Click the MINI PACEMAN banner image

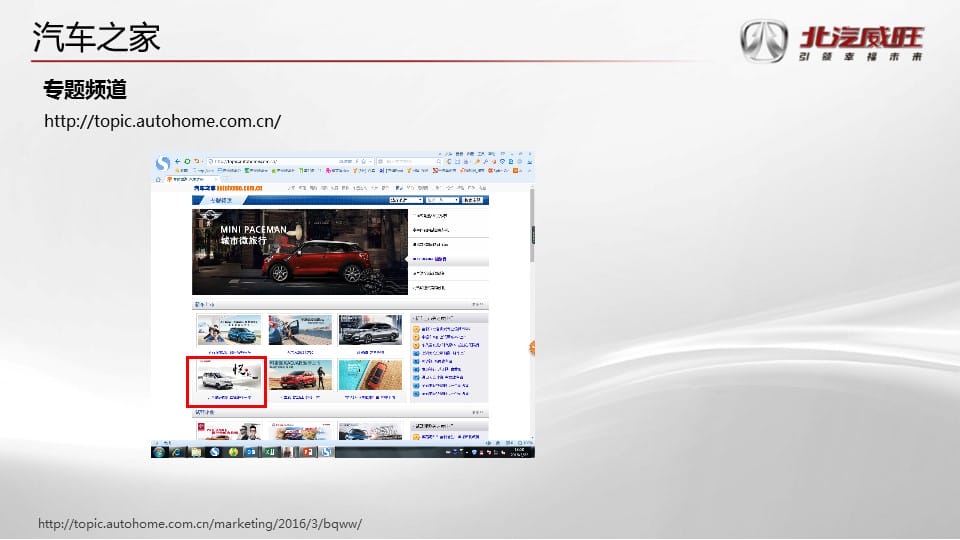(x=298, y=252)
